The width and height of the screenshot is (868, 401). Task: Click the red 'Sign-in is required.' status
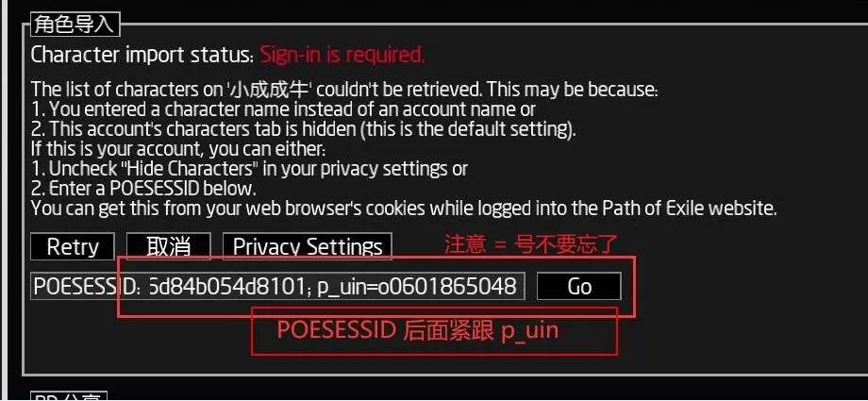[x=342, y=55]
